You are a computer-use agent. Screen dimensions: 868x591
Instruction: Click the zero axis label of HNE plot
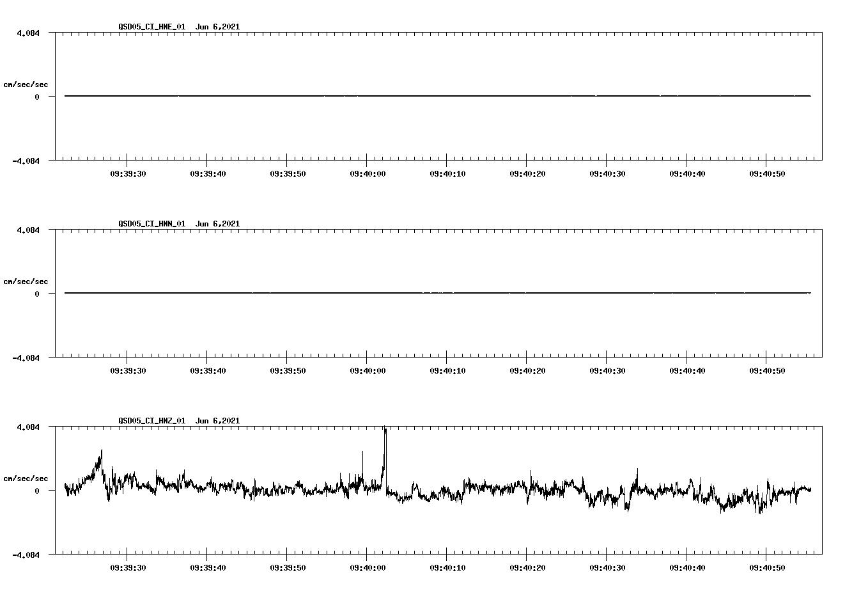(37, 97)
